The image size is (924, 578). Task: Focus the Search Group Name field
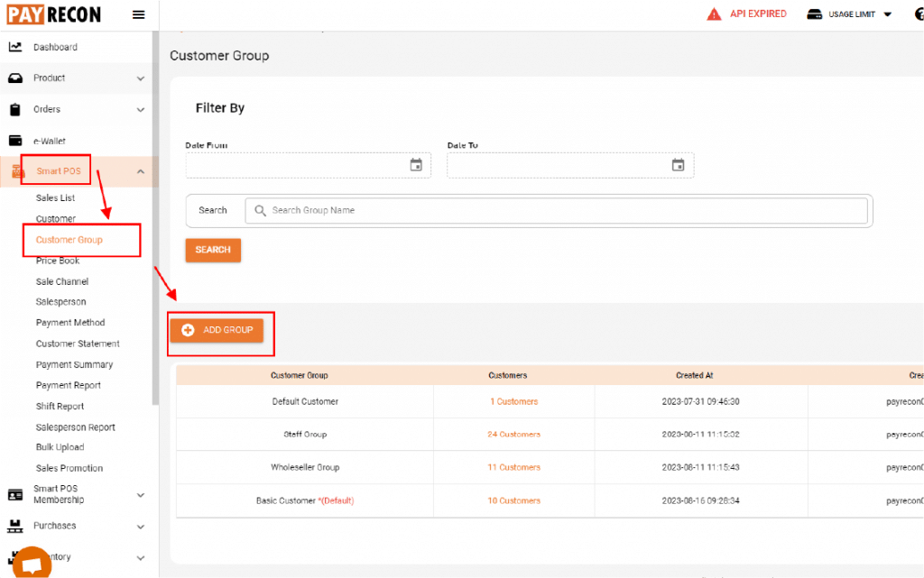pos(556,211)
